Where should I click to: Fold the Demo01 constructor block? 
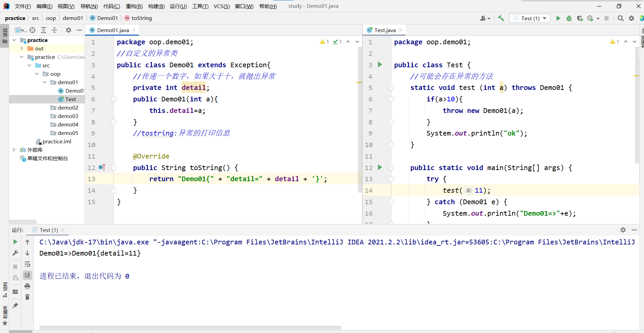(114, 99)
